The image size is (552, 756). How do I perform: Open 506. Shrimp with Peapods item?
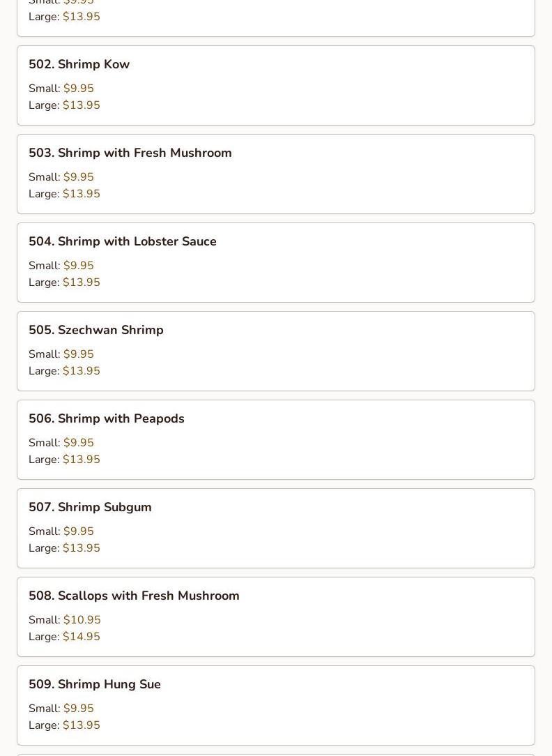point(106,418)
